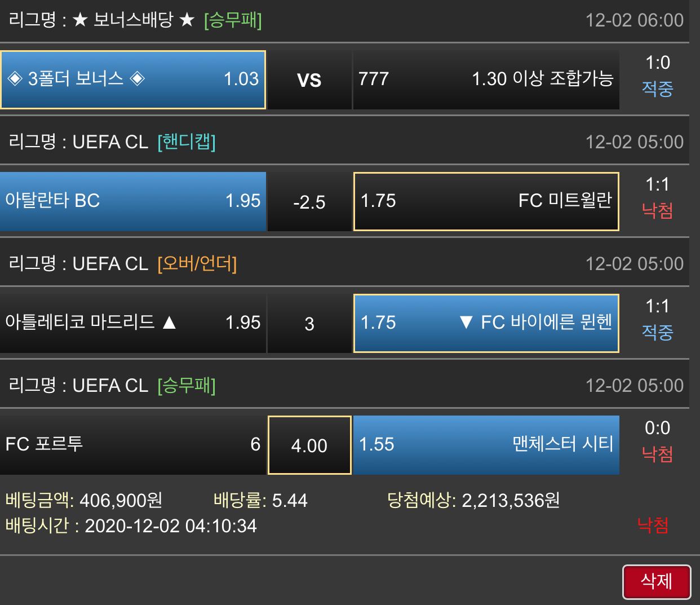The width and height of the screenshot is (700, 605).
Task: Click the -2.5 handicap value cell
Action: [x=309, y=202]
